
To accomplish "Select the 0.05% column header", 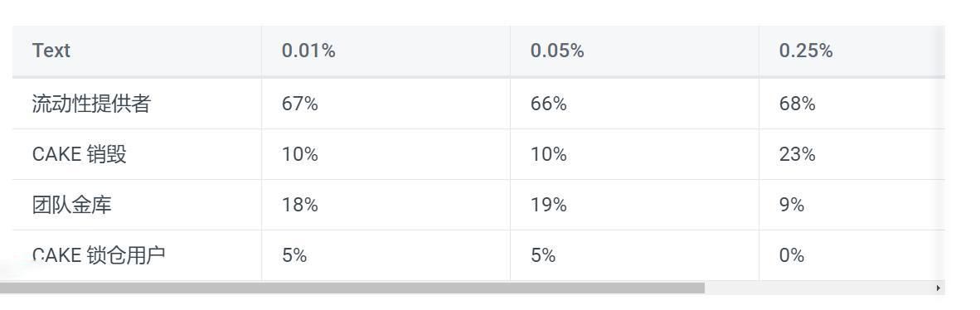I will [x=557, y=51].
